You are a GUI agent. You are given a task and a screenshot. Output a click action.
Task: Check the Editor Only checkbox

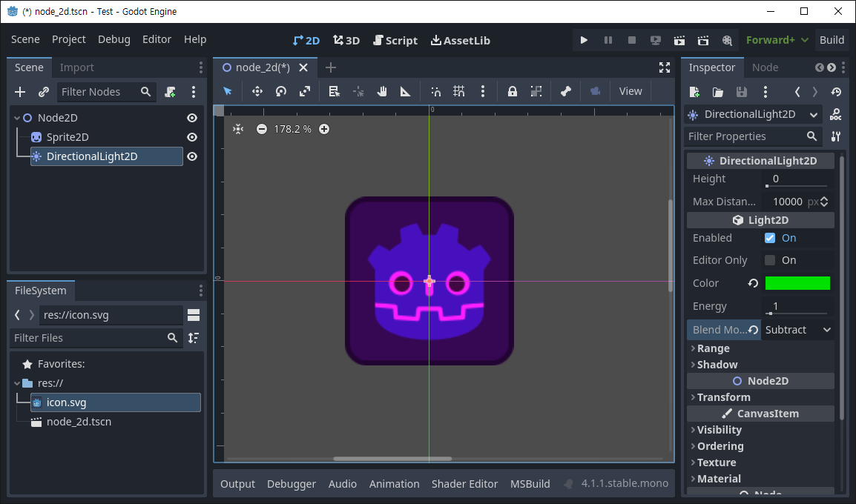[x=770, y=260]
